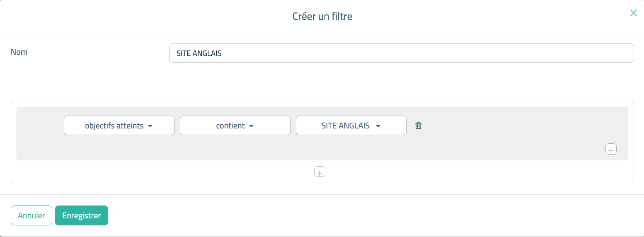Click the SITE ANGLAIS text in the name field
This screenshot has height=237, width=644.
[x=199, y=53]
